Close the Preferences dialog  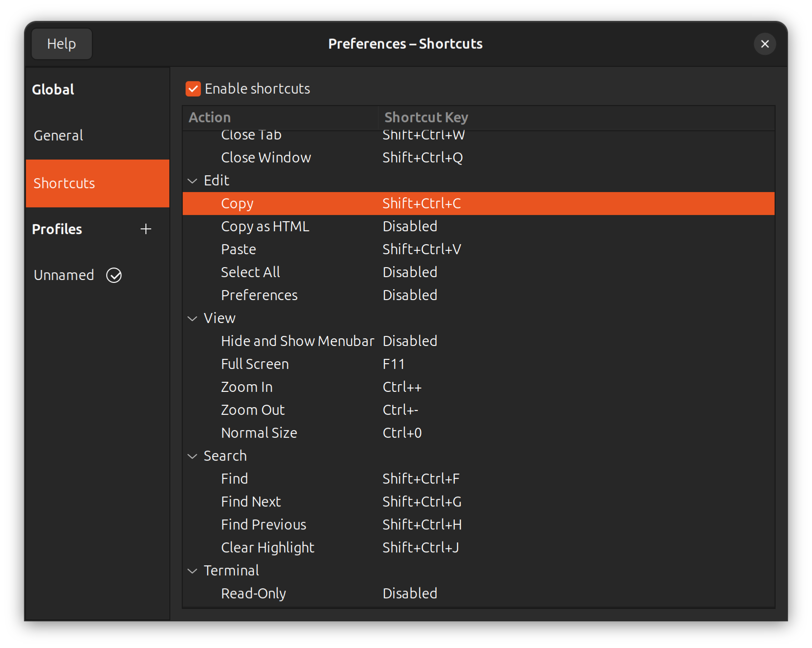(x=765, y=44)
